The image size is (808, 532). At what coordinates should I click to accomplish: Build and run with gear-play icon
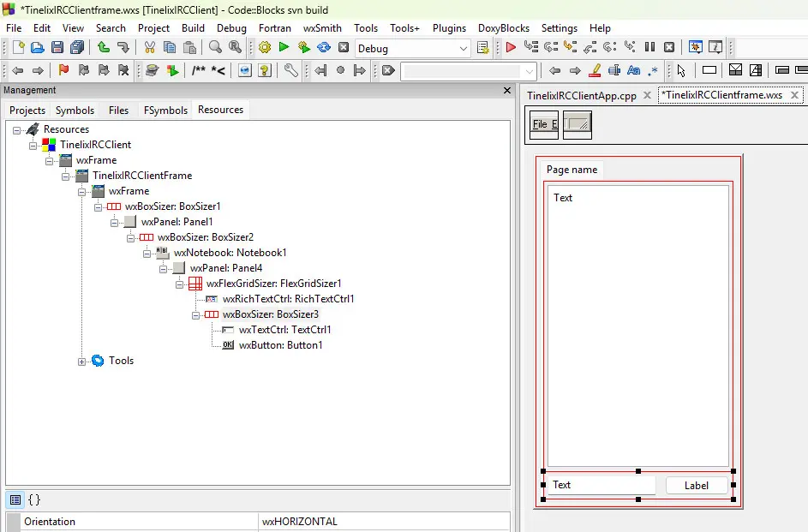(x=304, y=47)
